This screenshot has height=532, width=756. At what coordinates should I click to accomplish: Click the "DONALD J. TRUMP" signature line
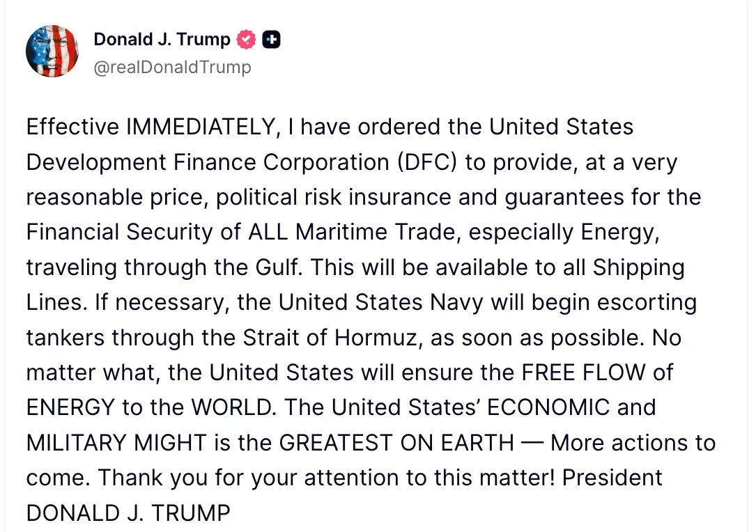[x=128, y=513]
